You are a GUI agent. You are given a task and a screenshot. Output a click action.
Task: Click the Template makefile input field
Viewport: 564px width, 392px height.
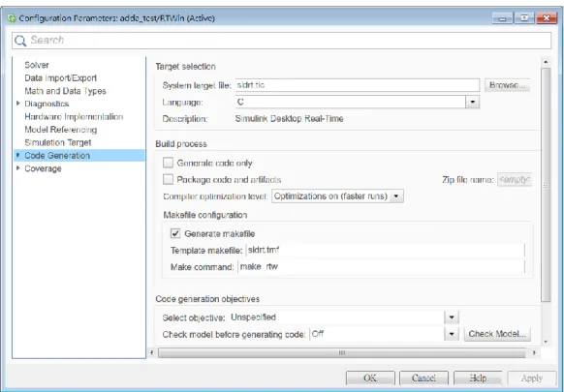coord(386,250)
